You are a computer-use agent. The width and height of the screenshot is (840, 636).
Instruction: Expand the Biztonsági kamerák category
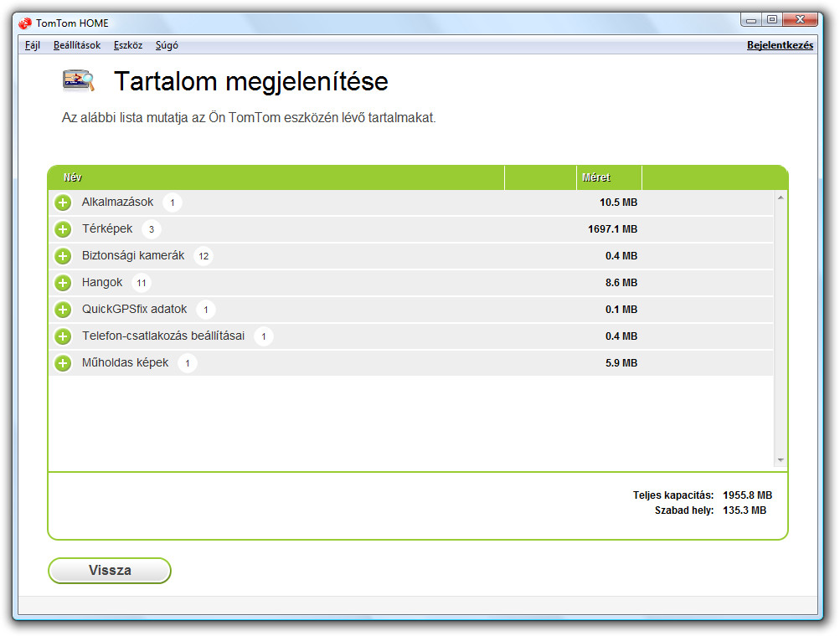pos(63,256)
